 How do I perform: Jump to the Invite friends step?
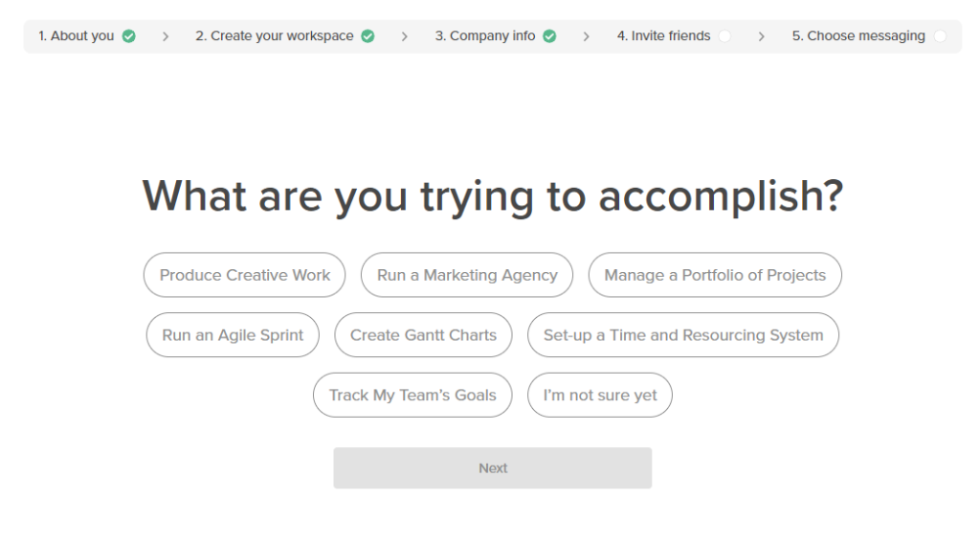(x=664, y=36)
